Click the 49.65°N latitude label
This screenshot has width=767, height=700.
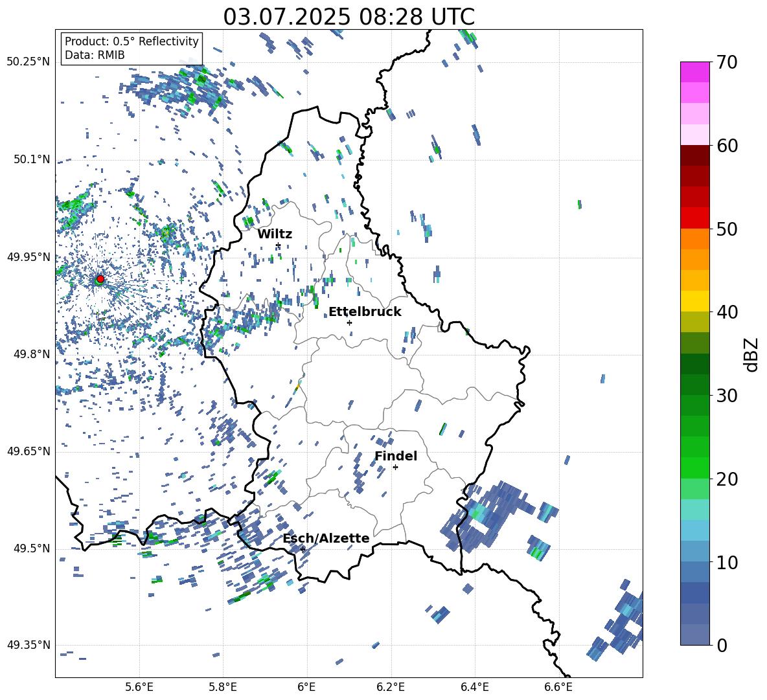coord(29,451)
